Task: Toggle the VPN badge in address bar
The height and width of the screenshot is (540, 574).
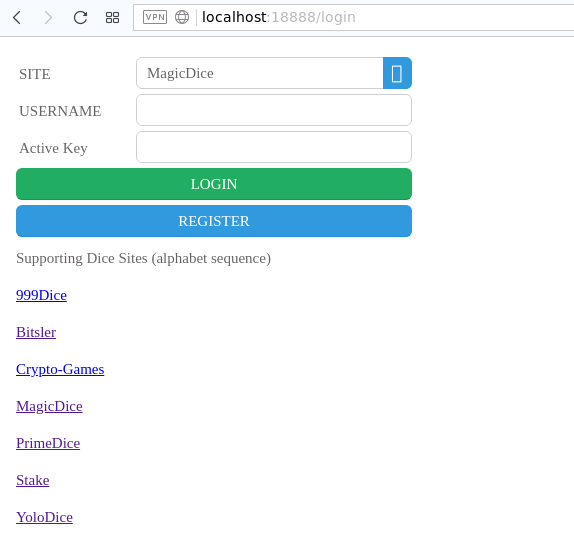Action: (155, 17)
